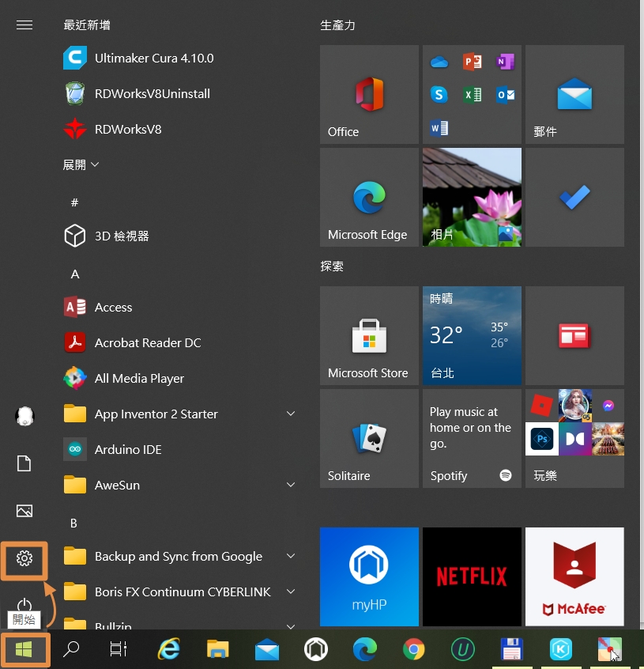This screenshot has height=669, width=644.
Task: Click the 最近新增 section heading
Action: (x=87, y=25)
